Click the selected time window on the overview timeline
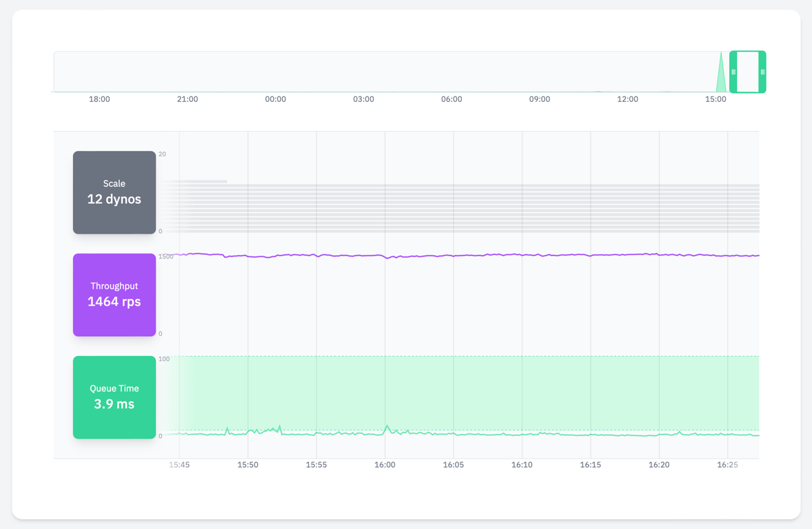The width and height of the screenshot is (812, 529). click(748, 72)
